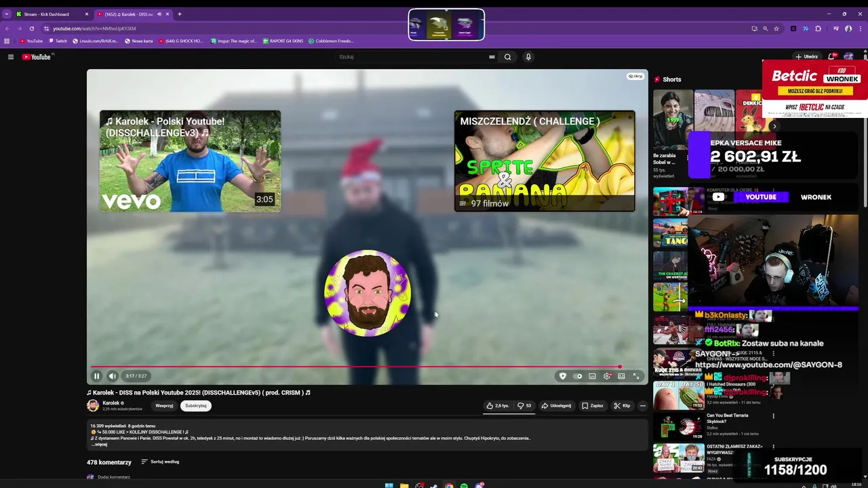Go back in browser history
The height and width of the screenshot is (488, 868).
[7, 28]
